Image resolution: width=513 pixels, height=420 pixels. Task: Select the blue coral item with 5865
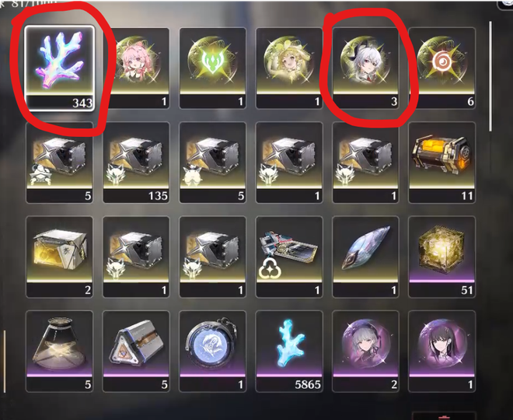point(289,351)
